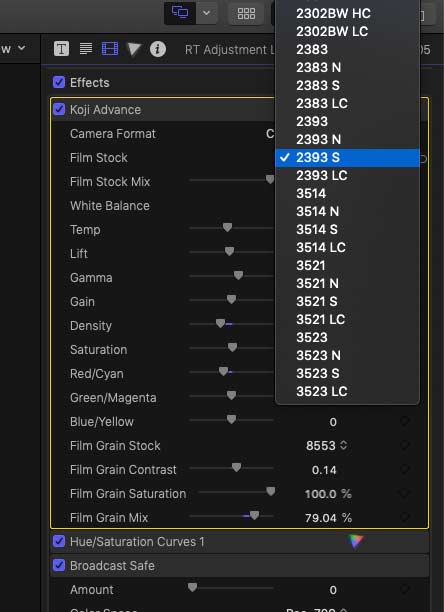Uncheck the Broadcast Safe effect
This screenshot has height=612, width=444.
tap(59, 565)
